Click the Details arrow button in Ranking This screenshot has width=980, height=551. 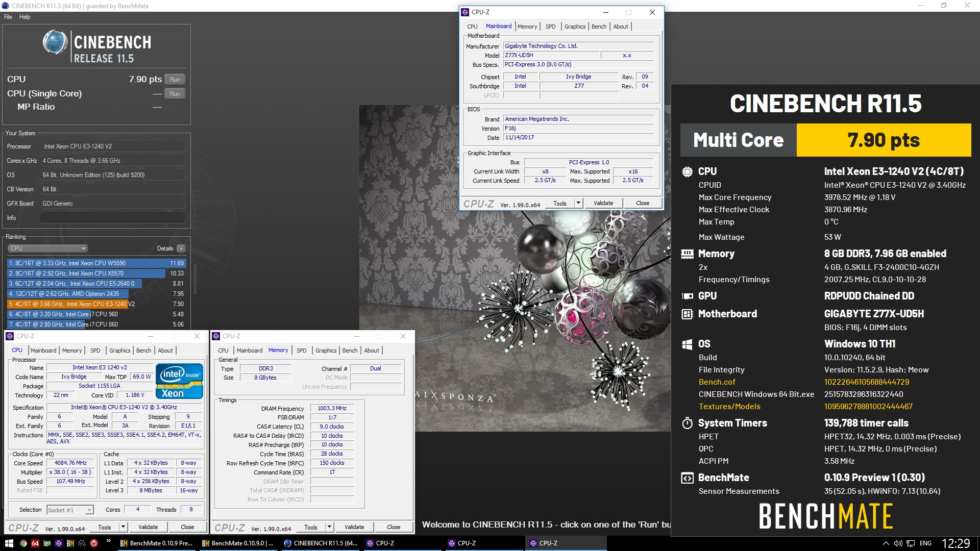[181, 248]
